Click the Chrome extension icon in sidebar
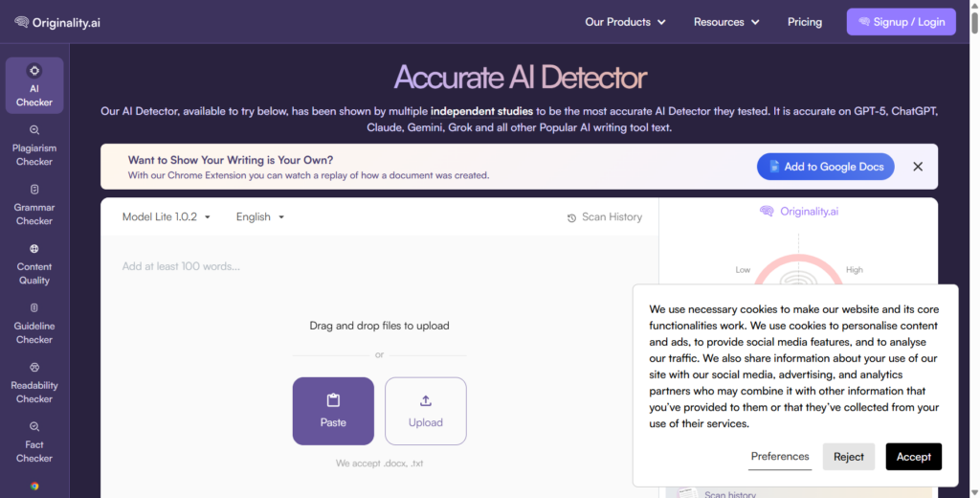This screenshot has height=498, width=980. point(34,487)
